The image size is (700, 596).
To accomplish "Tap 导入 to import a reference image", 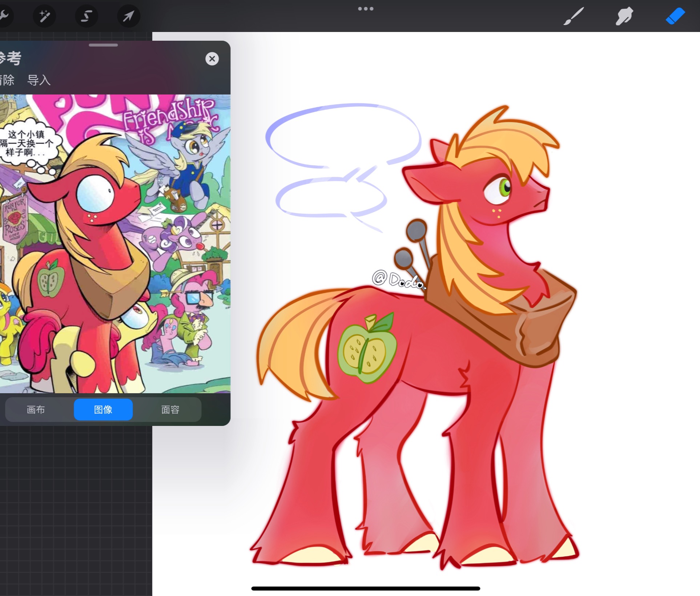I will [39, 80].
